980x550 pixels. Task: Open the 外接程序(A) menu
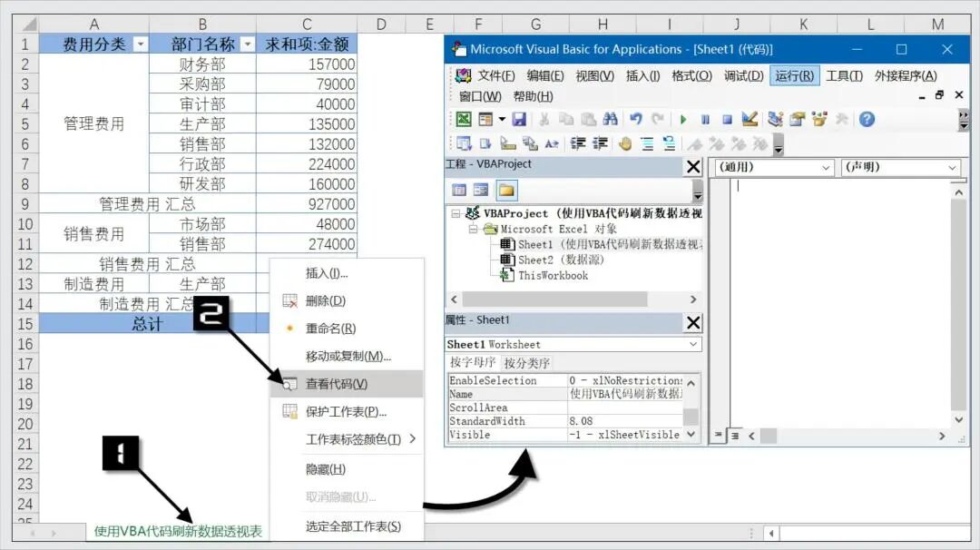click(x=906, y=75)
